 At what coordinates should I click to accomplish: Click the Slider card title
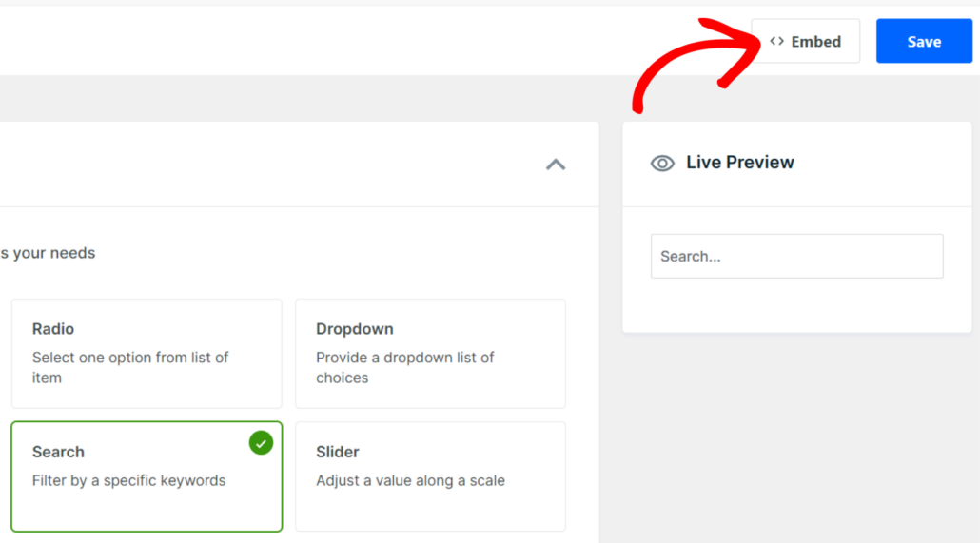click(x=338, y=453)
